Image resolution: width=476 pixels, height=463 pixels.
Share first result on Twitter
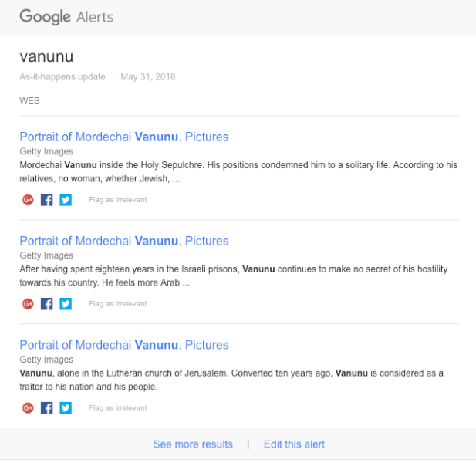click(x=66, y=200)
